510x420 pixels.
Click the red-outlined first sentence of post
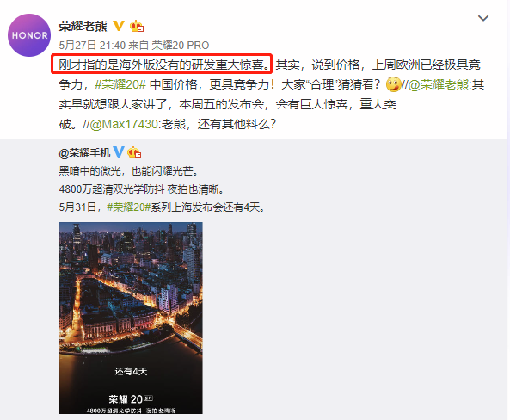[162, 65]
